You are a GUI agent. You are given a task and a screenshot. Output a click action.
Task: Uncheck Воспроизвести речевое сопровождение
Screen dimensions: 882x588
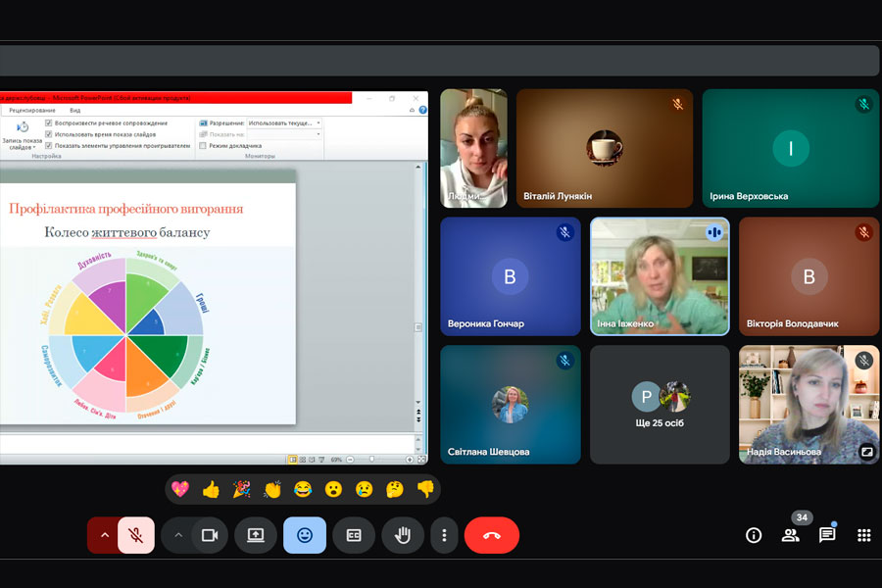click(x=48, y=122)
